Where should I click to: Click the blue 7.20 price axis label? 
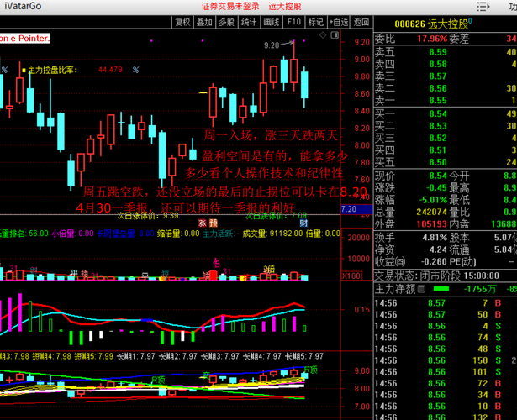pos(356,209)
